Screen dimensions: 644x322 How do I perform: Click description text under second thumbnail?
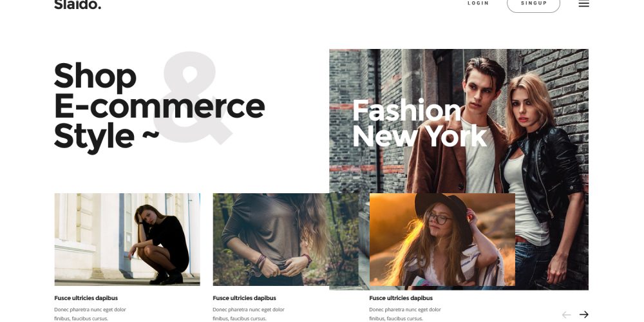tap(249, 314)
